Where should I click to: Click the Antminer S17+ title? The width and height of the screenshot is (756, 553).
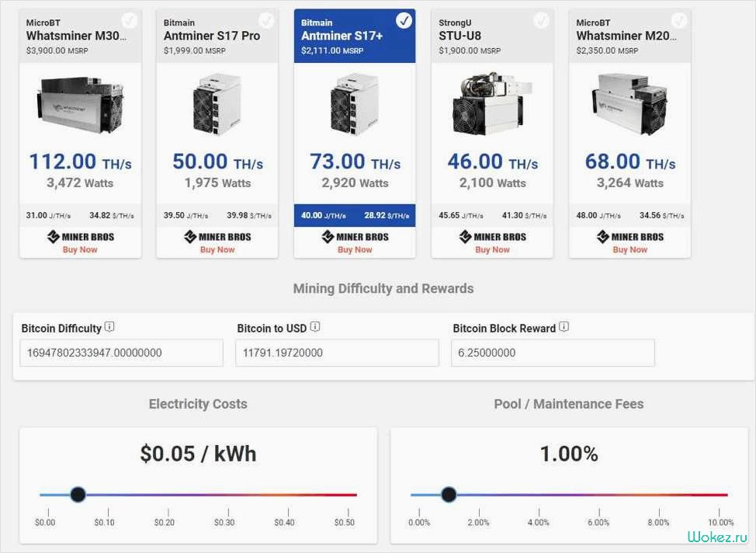pyautogui.click(x=342, y=36)
